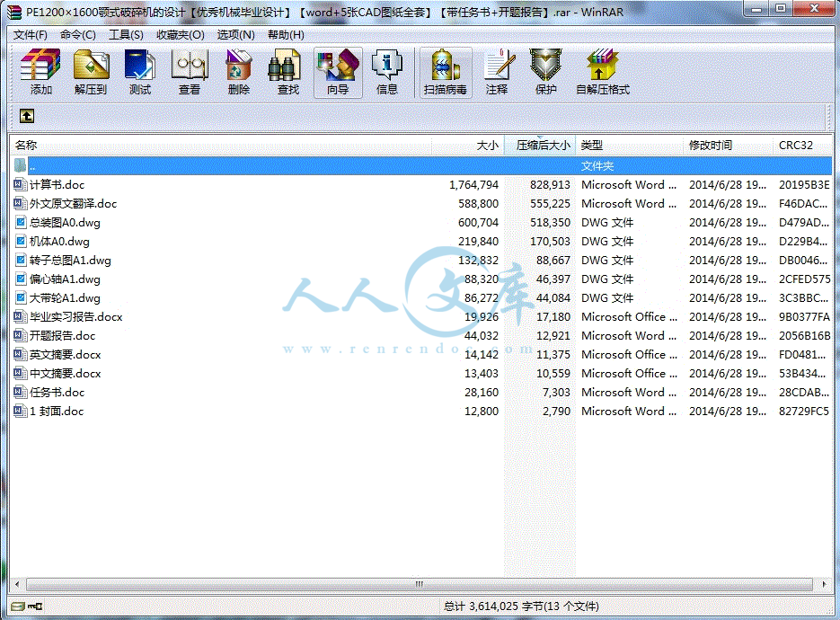
Task: Open the 工具(S) menu
Action: (x=126, y=35)
